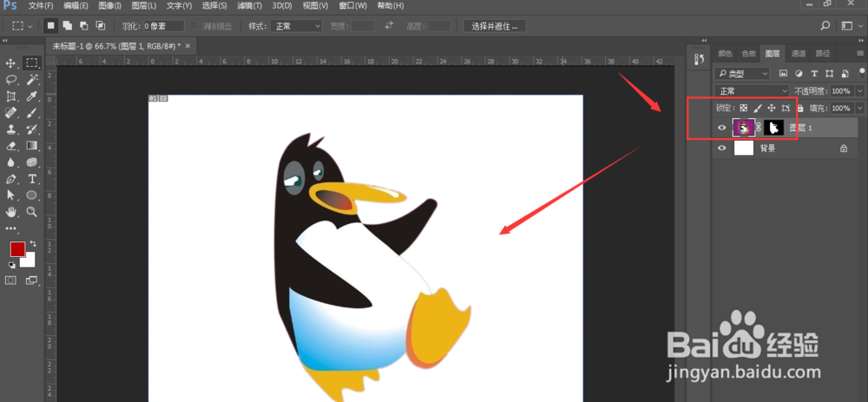Open the layer blend mode 正常 dropdown
Image resolution: width=868 pixels, height=402 pixels.
coord(753,91)
